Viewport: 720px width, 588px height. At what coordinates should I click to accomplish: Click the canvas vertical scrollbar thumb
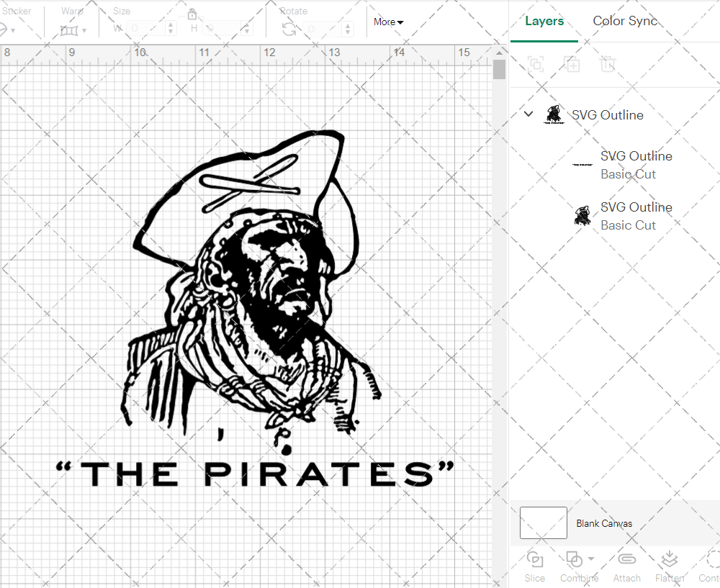[499, 70]
